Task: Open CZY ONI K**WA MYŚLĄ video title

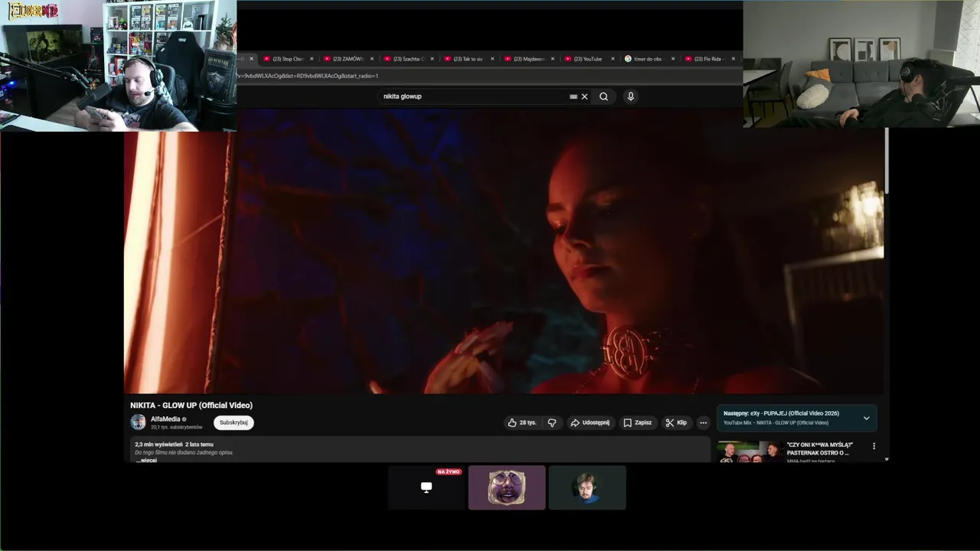Action: pyautogui.click(x=819, y=448)
